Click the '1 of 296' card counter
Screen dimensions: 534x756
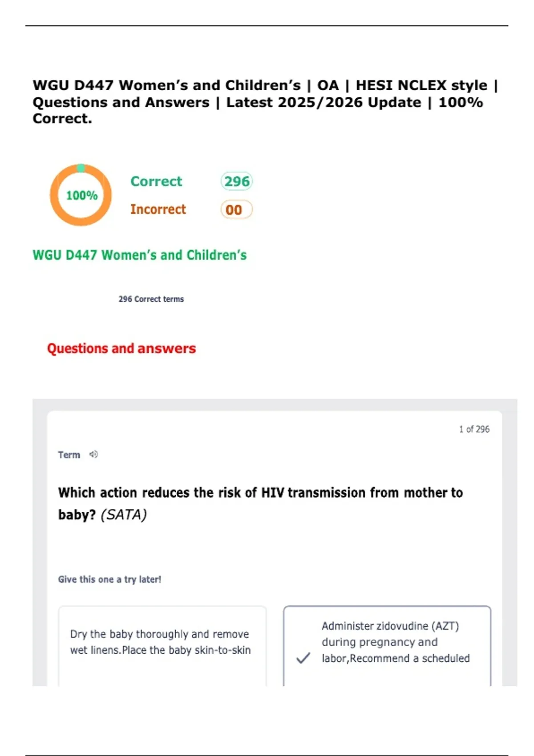click(x=474, y=429)
